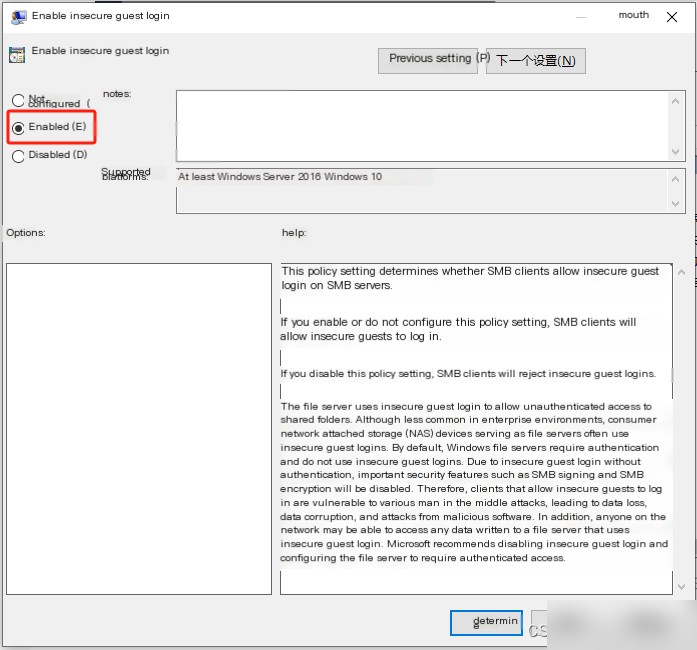Click the 'If you enable or do not configure' paragraph
Viewport: 697px width, 650px height.
click(458, 329)
